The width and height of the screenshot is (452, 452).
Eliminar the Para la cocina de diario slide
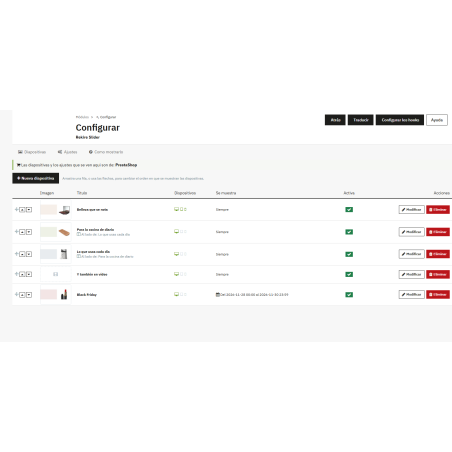[438, 232]
